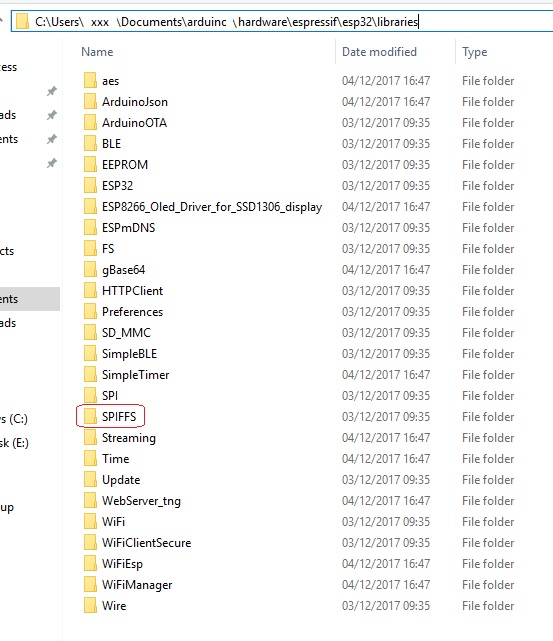Click the FS folder icon

pos(90,249)
